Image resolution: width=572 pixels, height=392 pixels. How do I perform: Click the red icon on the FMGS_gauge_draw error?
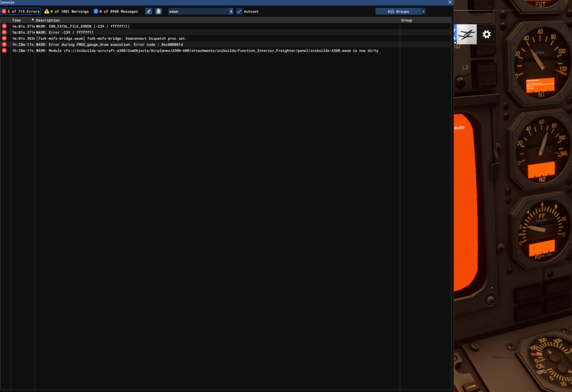click(3, 44)
